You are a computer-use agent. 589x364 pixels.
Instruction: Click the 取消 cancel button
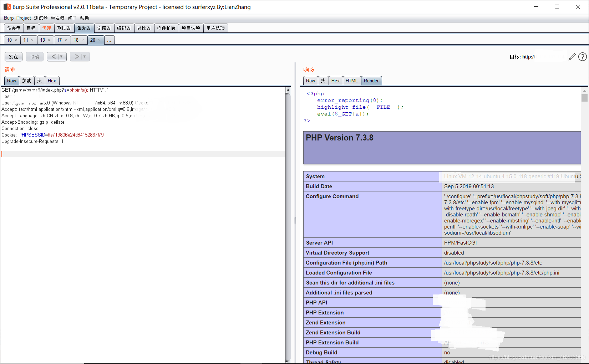[x=35, y=57]
